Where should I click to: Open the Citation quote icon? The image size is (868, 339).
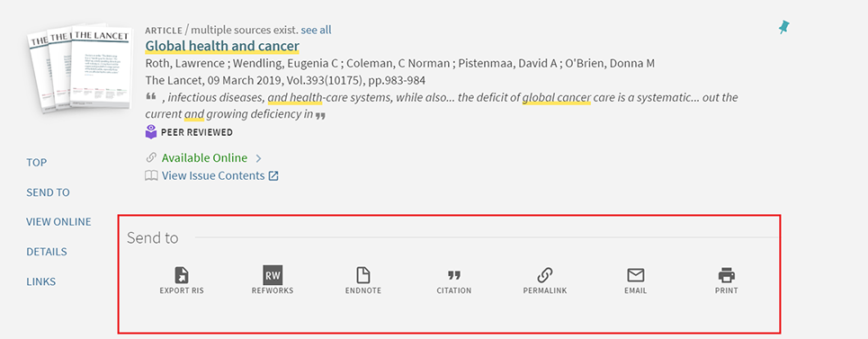pos(454,275)
